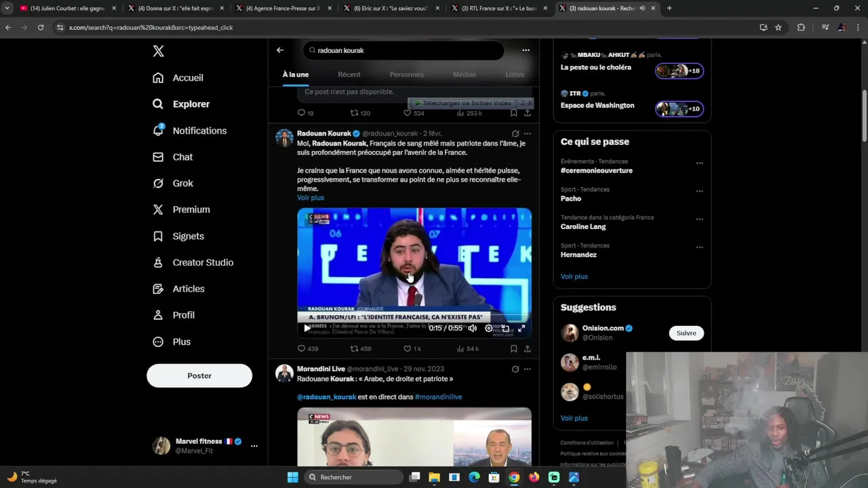Open options for the Pacho trend
Screen dimensions: 868x488
click(699, 191)
